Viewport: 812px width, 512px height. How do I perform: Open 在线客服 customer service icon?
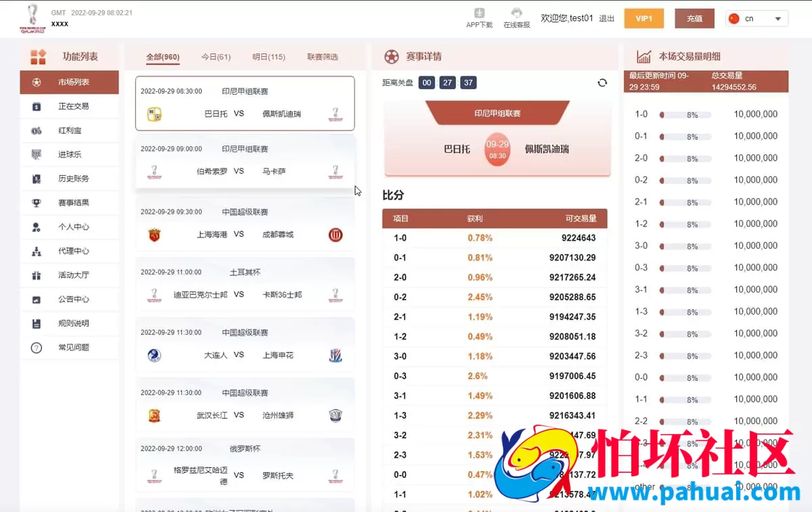[x=516, y=12]
